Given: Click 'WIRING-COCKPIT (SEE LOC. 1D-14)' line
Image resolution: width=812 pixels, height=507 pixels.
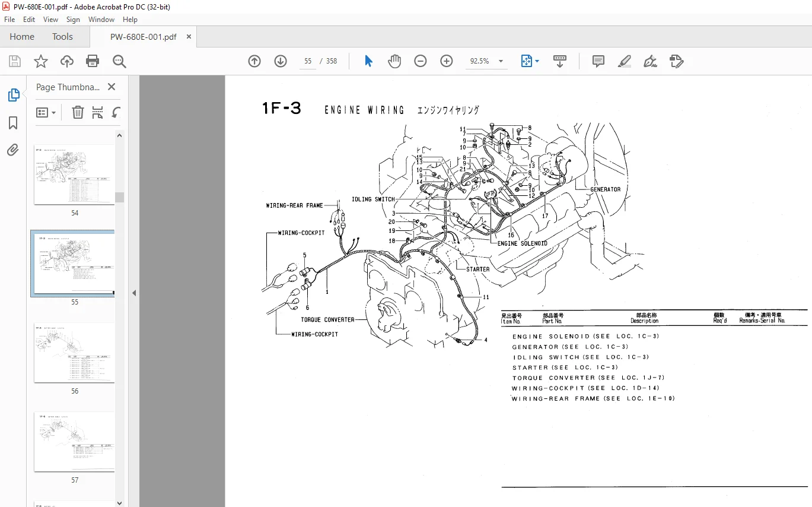Looking at the screenshot, I should point(585,388).
